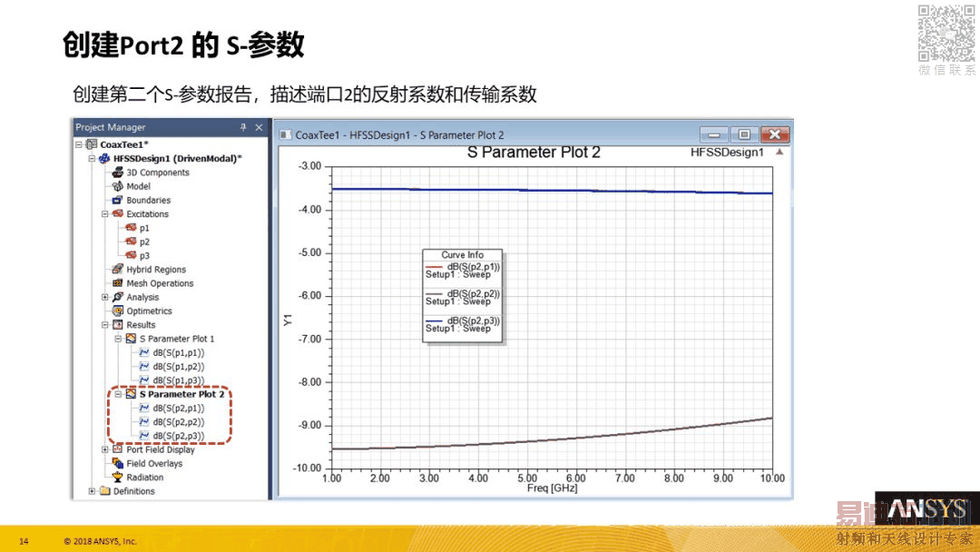Select the 3D Components icon in tree
Image resolution: width=980 pixels, height=552 pixels.
[117, 172]
